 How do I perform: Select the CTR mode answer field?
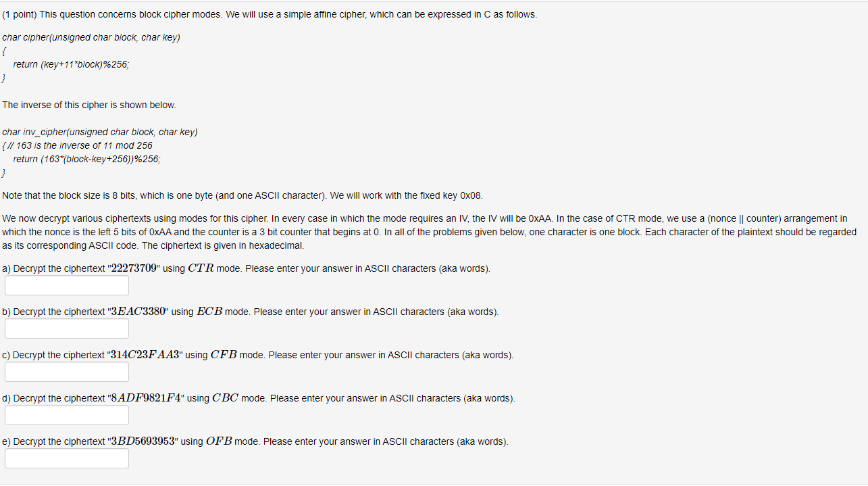click(66, 285)
